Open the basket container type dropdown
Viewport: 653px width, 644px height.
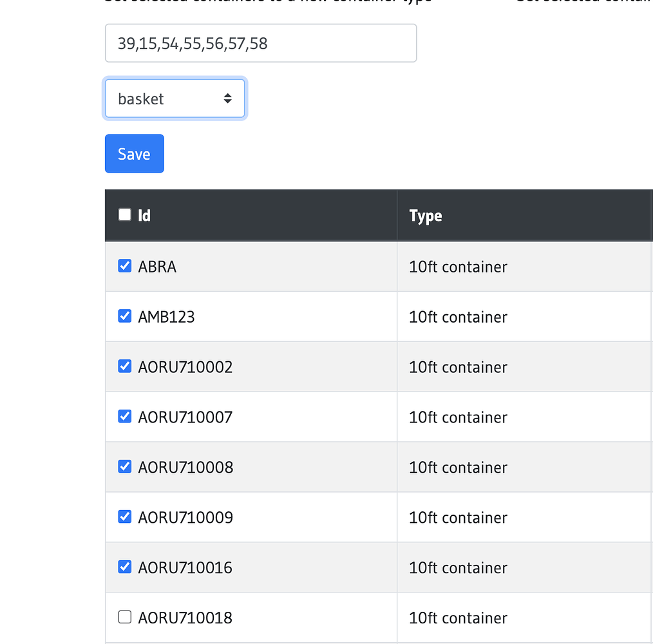click(174, 98)
